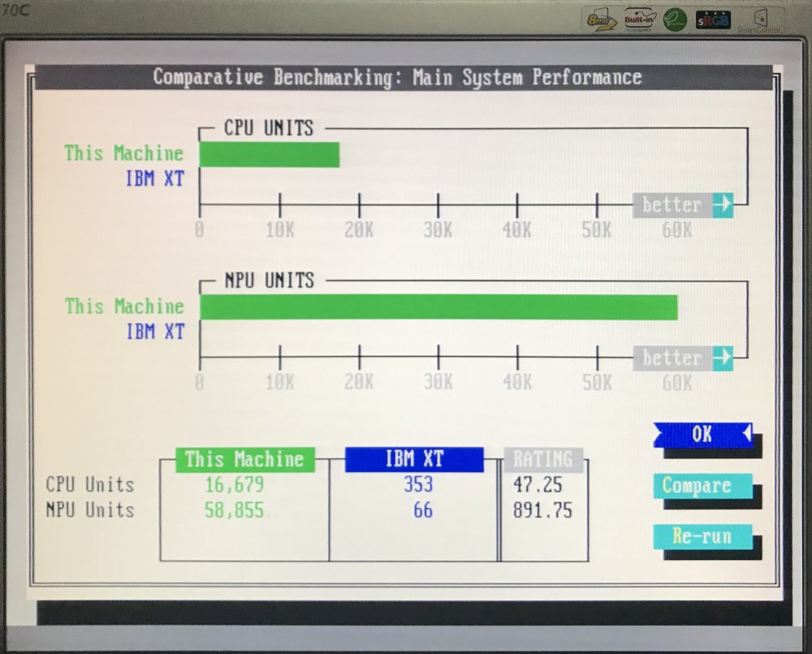Screen dimensions: 812x654
Task: Select the Re-run button
Action: (702, 536)
